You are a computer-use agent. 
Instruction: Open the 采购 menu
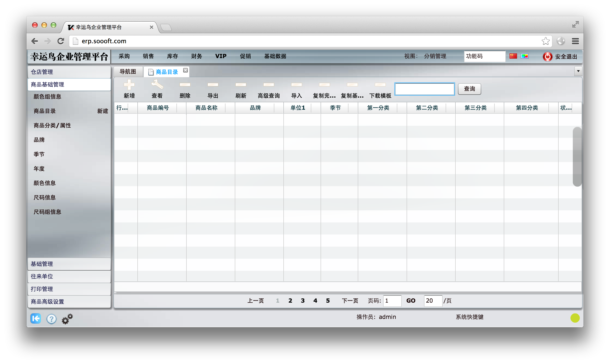pyautogui.click(x=124, y=56)
